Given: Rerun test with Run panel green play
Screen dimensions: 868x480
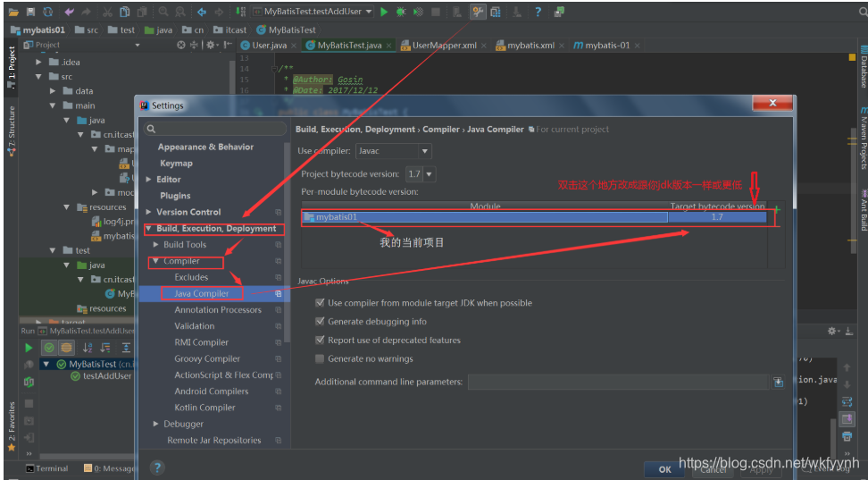Looking at the screenshot, I should pos(29,348).
